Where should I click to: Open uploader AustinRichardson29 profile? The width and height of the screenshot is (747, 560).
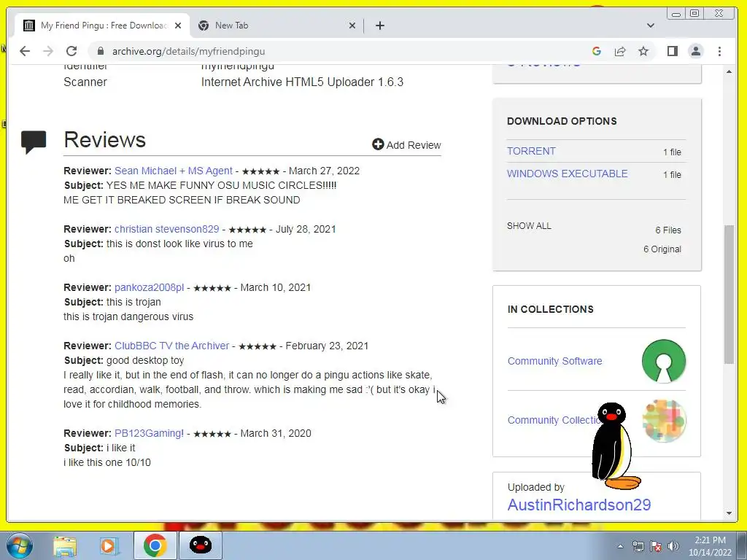tap(578, 505)
